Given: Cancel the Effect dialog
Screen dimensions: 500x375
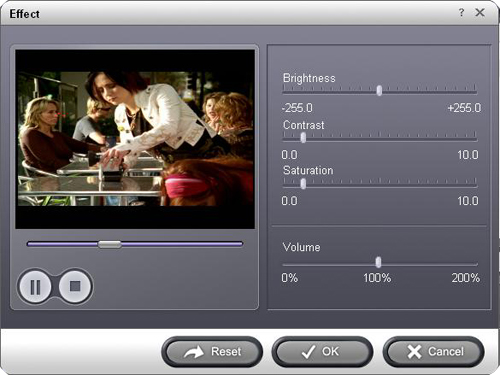Looking at the screenshot, I should point(434,352).
